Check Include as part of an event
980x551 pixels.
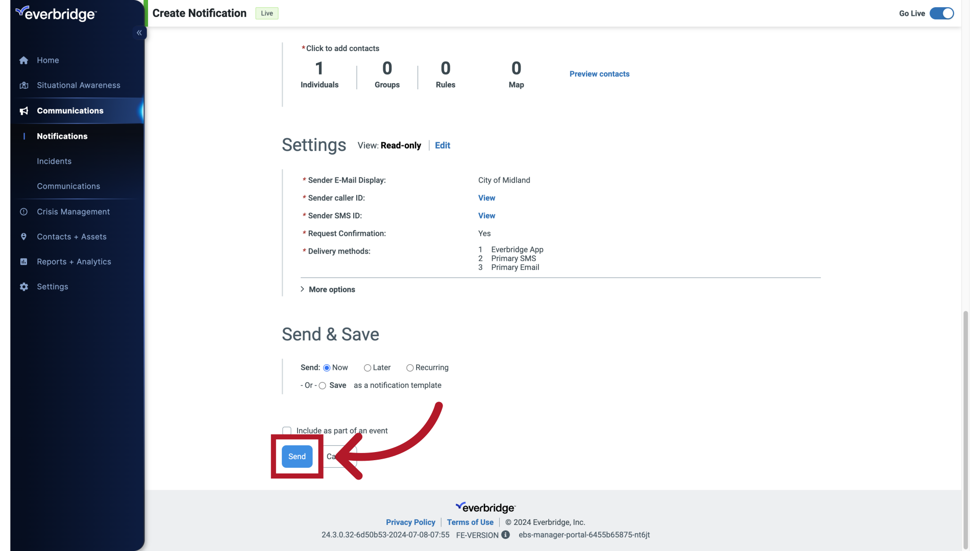287,430
